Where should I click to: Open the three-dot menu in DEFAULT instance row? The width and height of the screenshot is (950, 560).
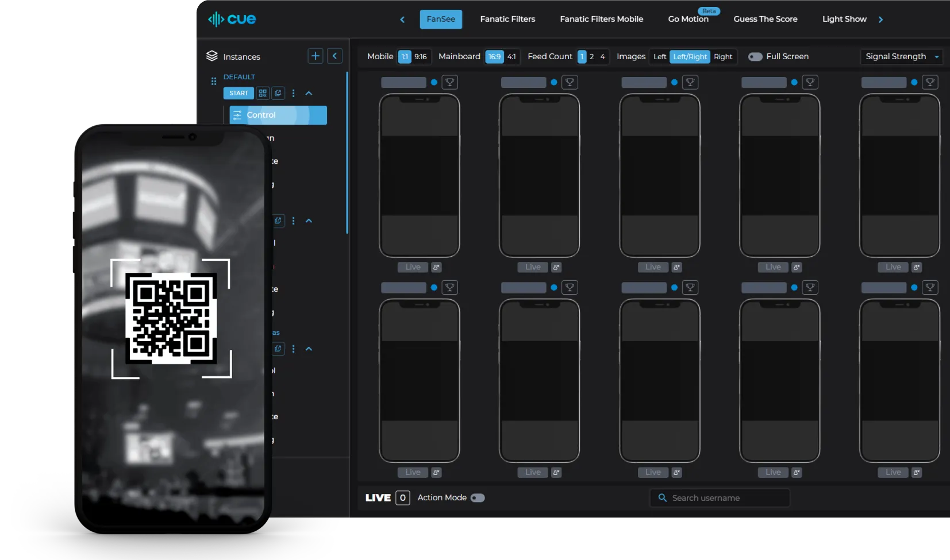click(x=293, y=93)
